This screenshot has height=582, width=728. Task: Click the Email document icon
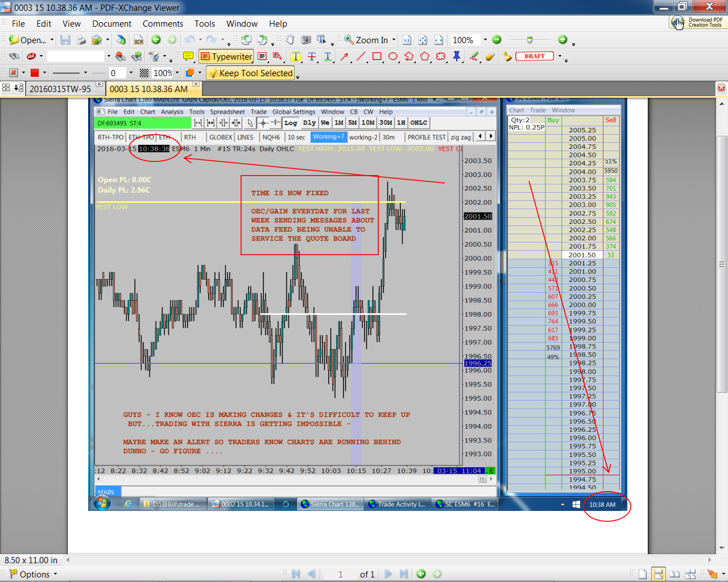97,40
